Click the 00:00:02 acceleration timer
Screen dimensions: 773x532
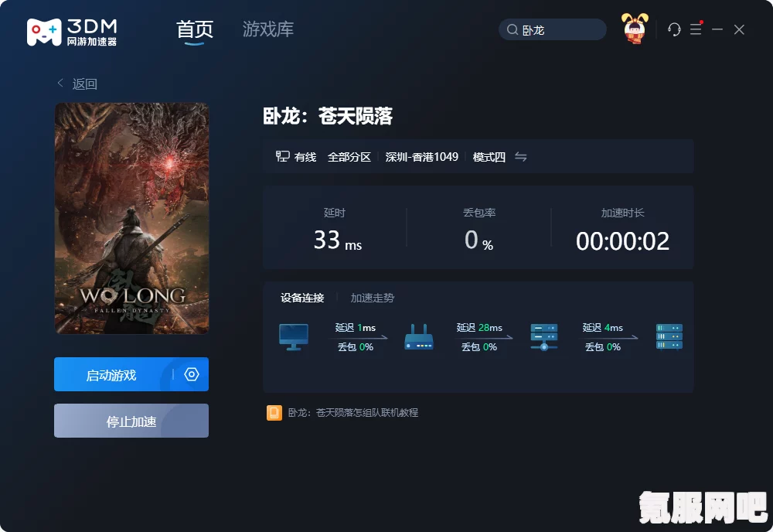pyautogui.click(x=622, y=241)
